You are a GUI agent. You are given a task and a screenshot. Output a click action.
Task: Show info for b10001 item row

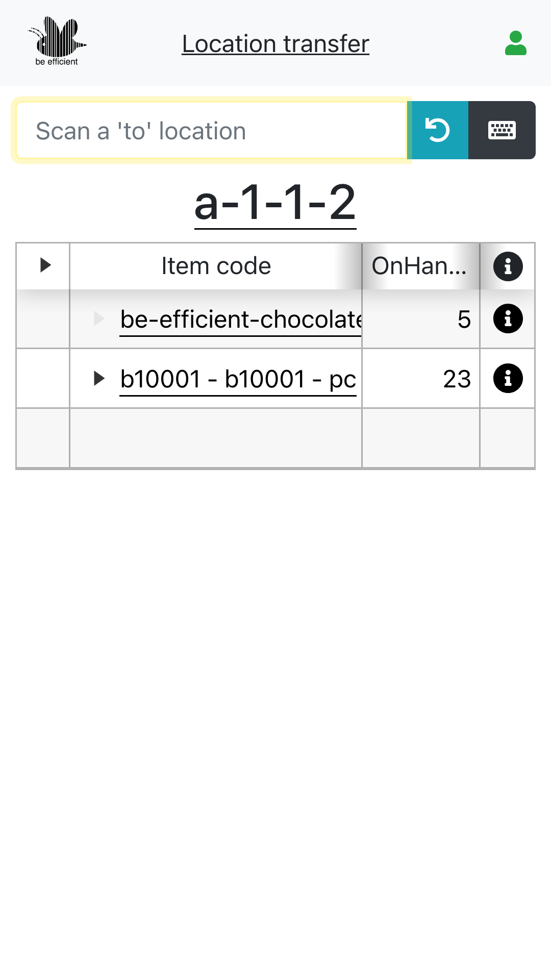coord(508,378)
